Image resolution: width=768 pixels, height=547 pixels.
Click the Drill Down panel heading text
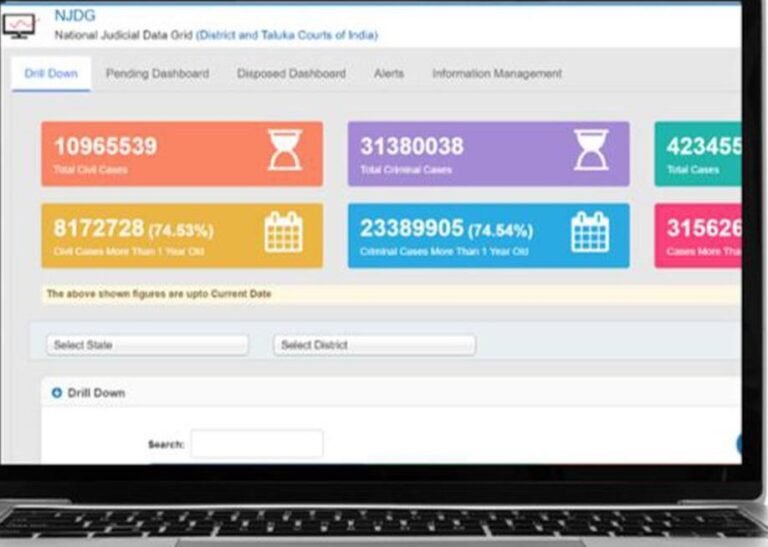tap(96, 393)
